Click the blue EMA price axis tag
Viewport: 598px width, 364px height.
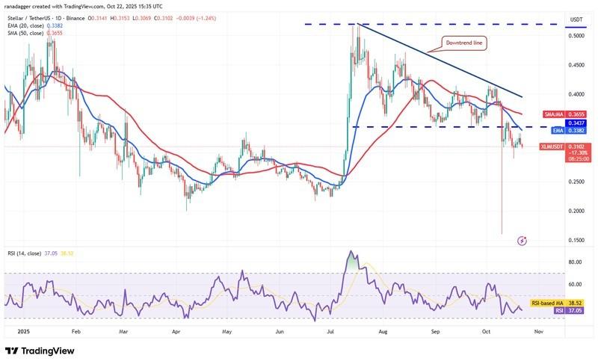[547, 130]
